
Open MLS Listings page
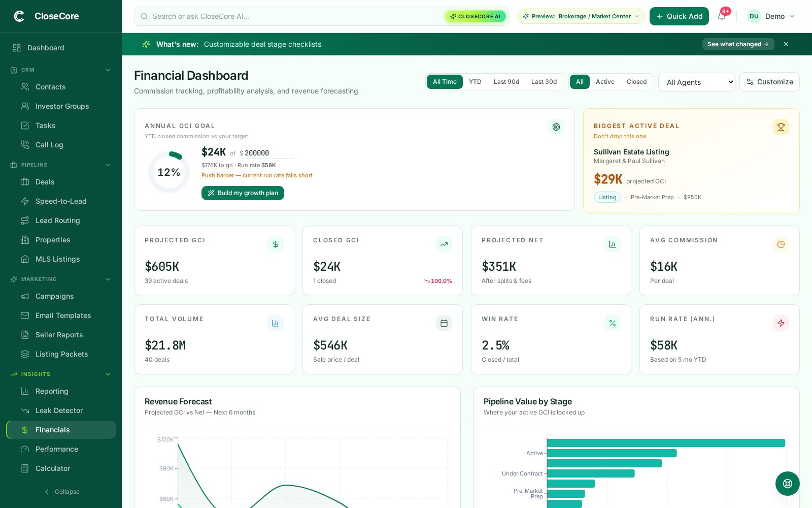[x=61, y=259]
